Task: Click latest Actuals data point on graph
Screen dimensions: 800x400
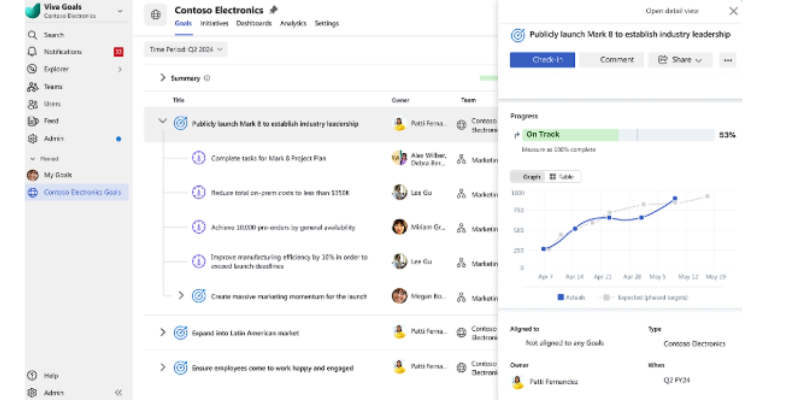Action: click(x=674, y=198)
